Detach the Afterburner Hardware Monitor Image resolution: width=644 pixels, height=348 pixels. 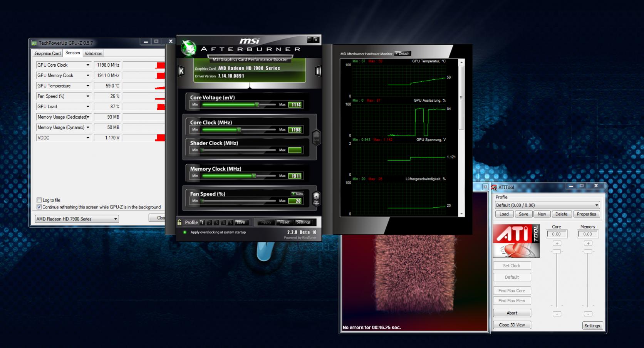[402, 54]
